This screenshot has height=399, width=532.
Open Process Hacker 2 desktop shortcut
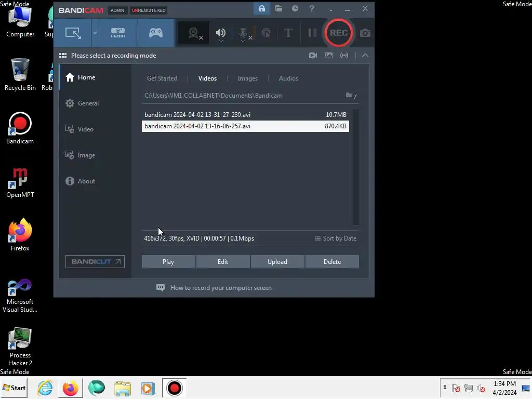20,347
